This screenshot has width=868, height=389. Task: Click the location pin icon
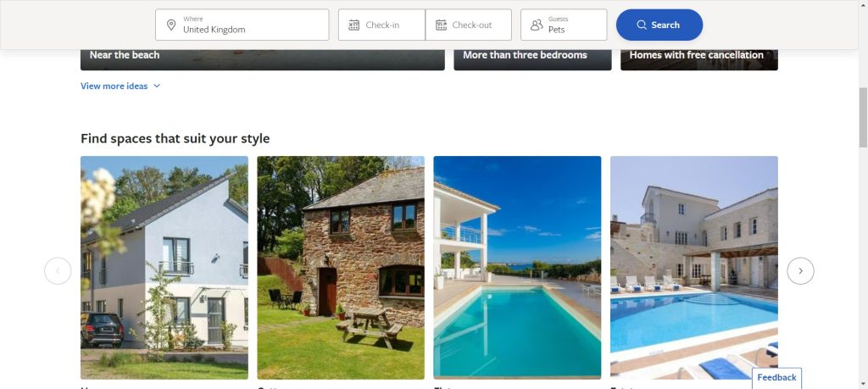[x=171, y=25]
